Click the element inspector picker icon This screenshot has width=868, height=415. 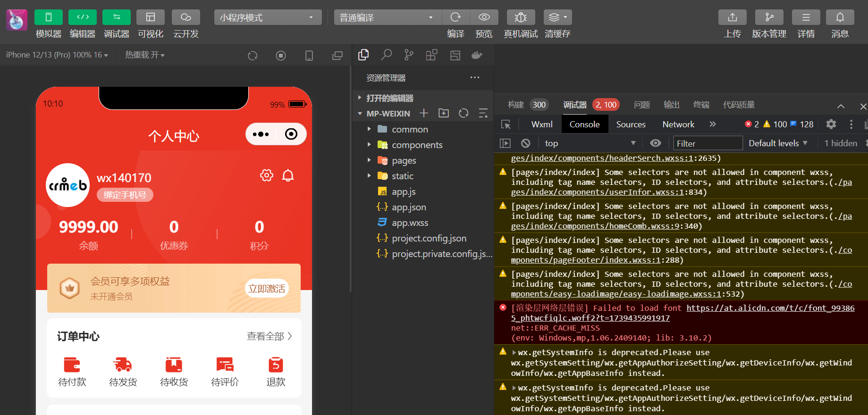point(506,124)
